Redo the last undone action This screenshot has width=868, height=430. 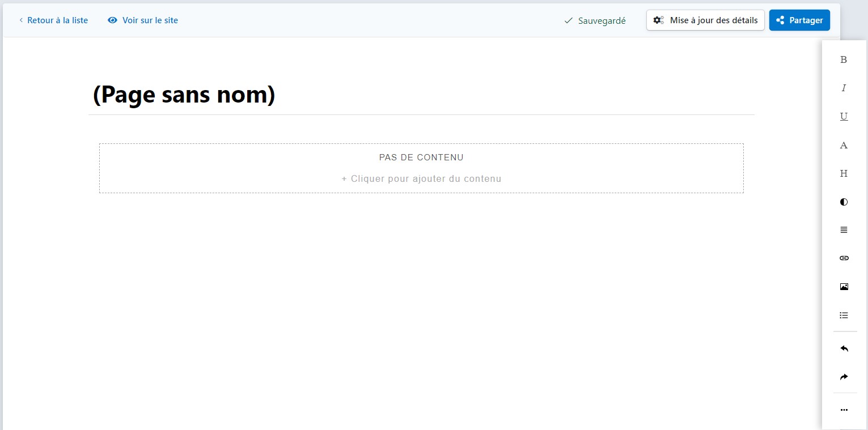[x=844, y=377]
